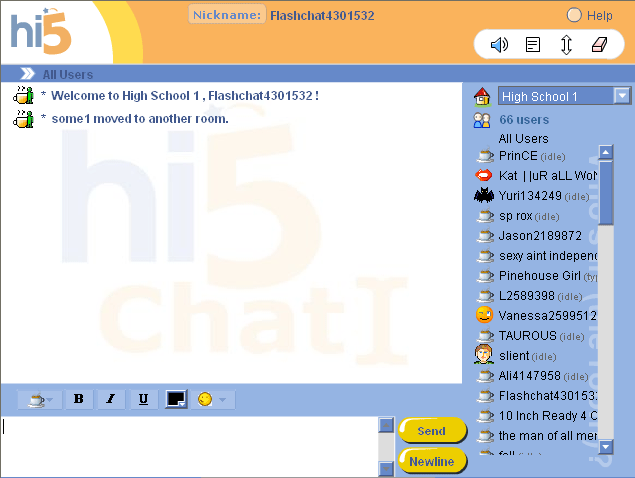
Task: Click the hi5 logo
Action: (x=40, y=32)
